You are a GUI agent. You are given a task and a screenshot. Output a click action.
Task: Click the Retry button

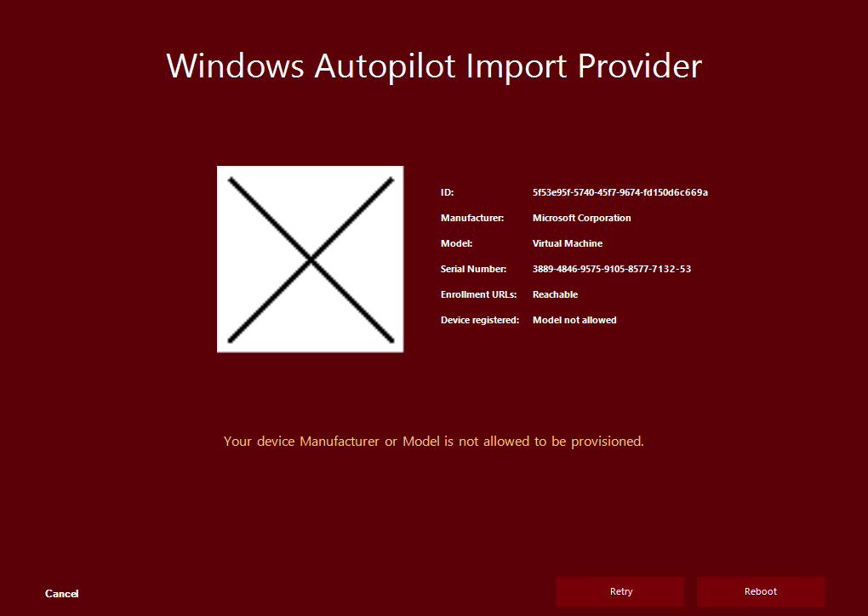[x=620, y=591]
